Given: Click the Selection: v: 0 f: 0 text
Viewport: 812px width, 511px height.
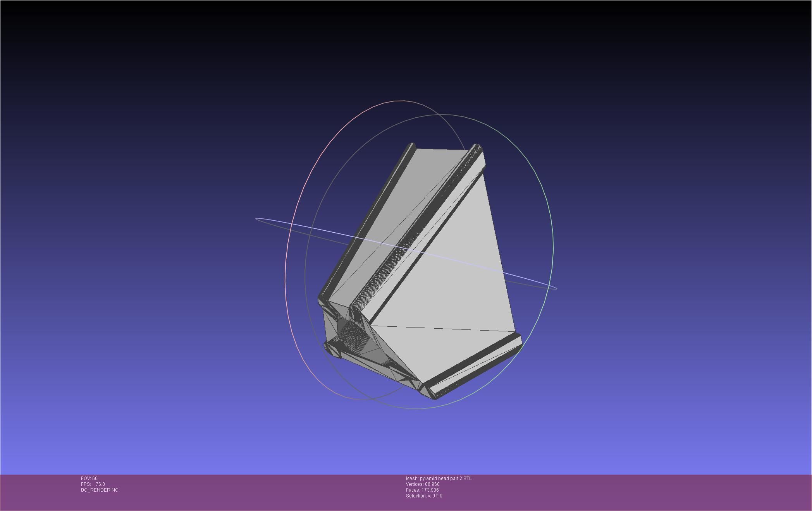Looking at the screenshot, I should 424,496.
